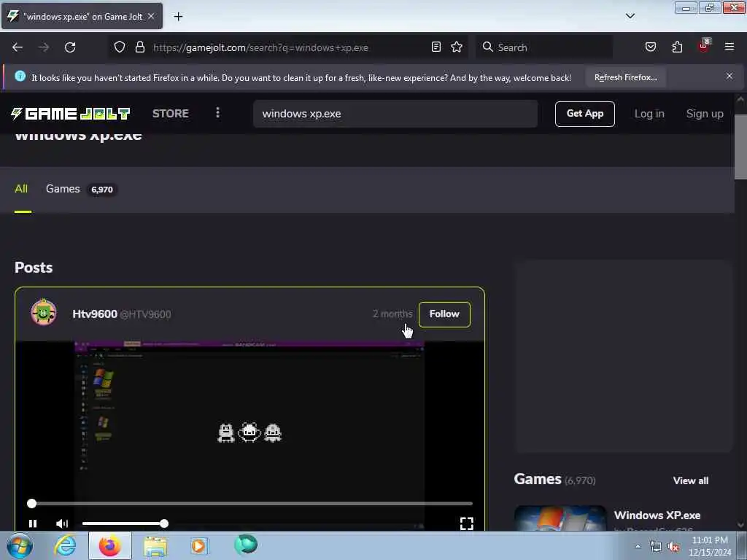Screen dimensions: 747x560
Task: Open Windows Explorer folder in taskbar
Action: coord(155,545)
